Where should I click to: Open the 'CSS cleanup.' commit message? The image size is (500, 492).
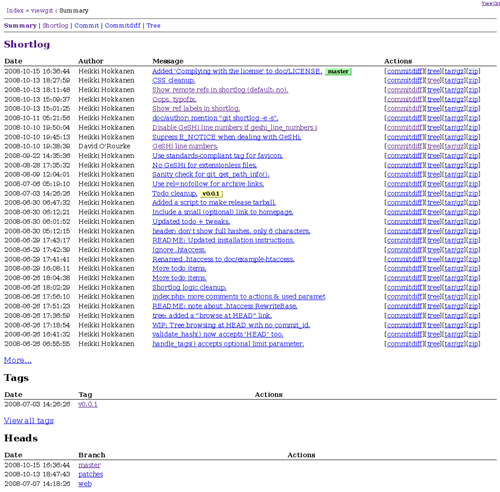(174, 81)
